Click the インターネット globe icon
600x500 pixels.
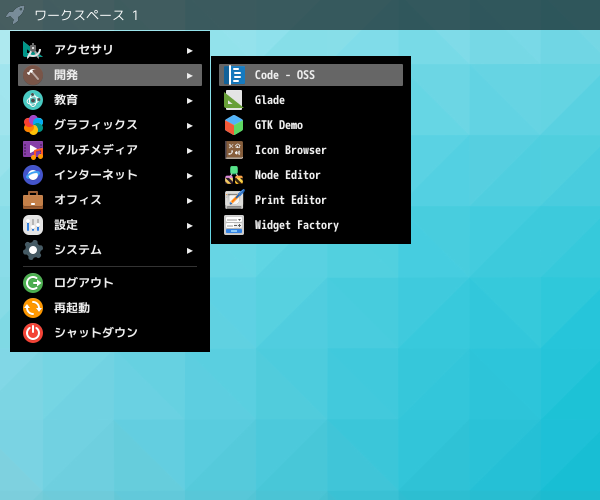point(33,175)
